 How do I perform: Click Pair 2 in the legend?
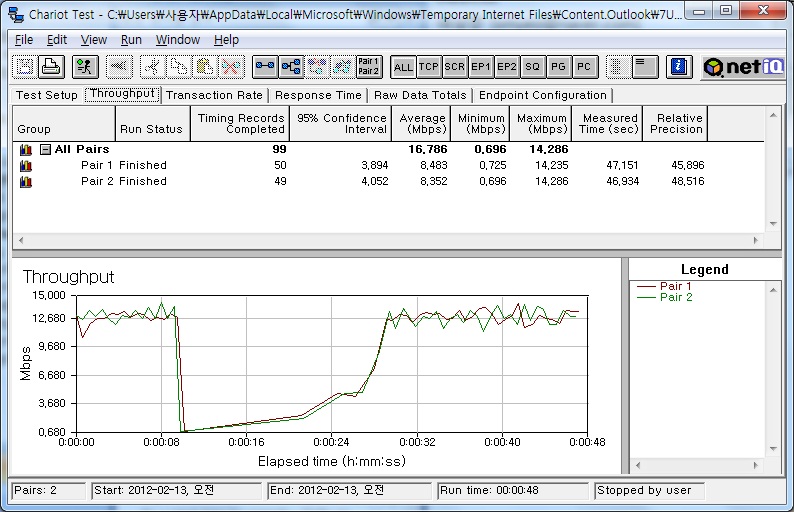(x=676, y=297)
